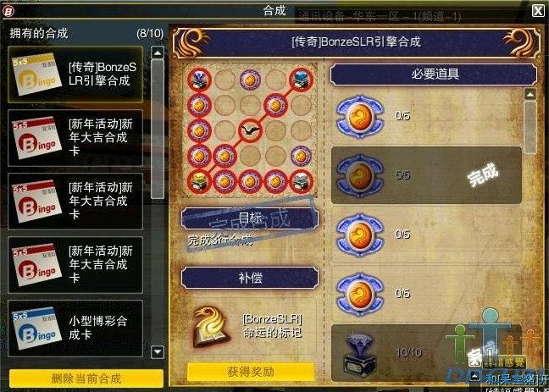
Task: Choose the first 新年大吉合成卡 entry
Action: (x=75, y=137)
